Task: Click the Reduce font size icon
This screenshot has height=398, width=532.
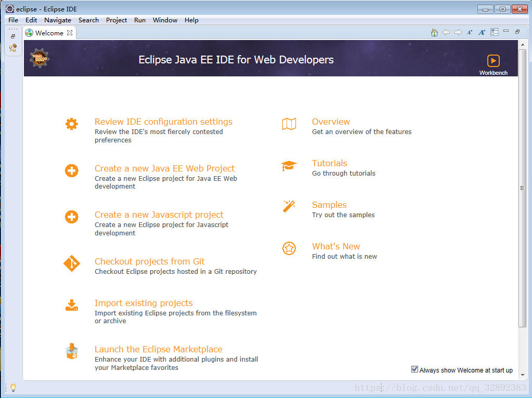Action: pos(470,33)
